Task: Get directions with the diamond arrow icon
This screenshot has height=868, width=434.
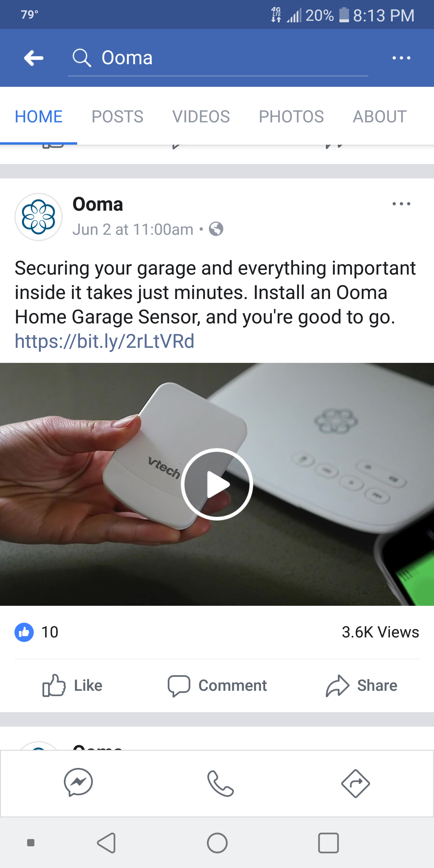Action: 356,783
